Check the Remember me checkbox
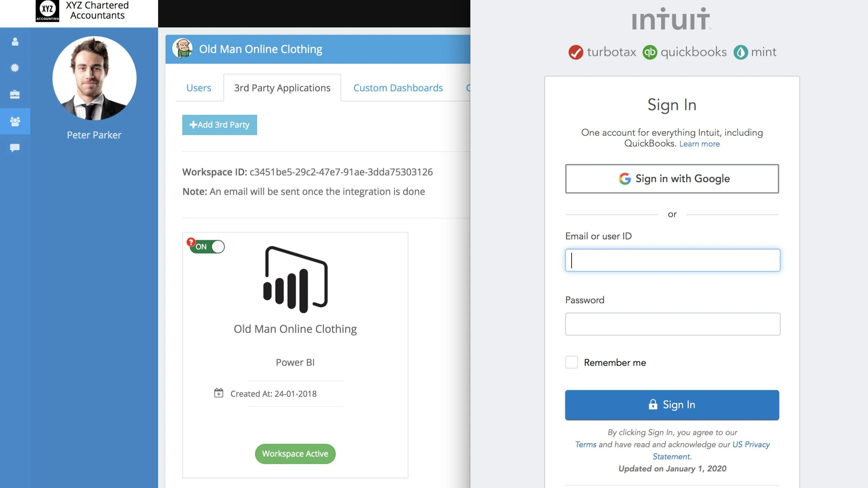 571,362
